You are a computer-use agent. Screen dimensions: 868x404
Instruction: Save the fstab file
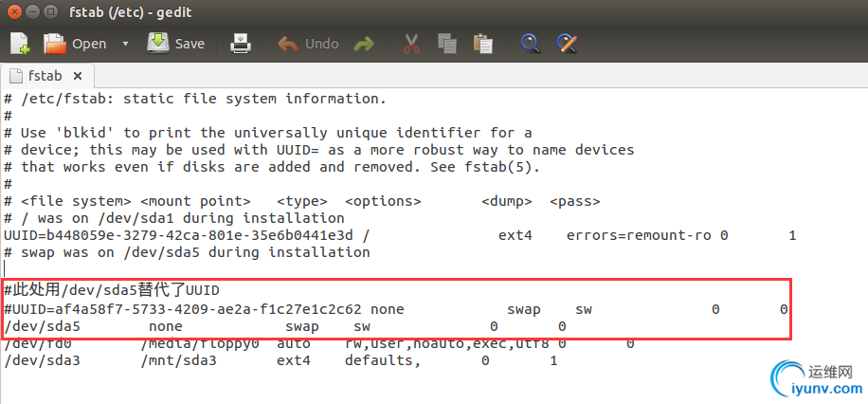[x=176, y=44]
